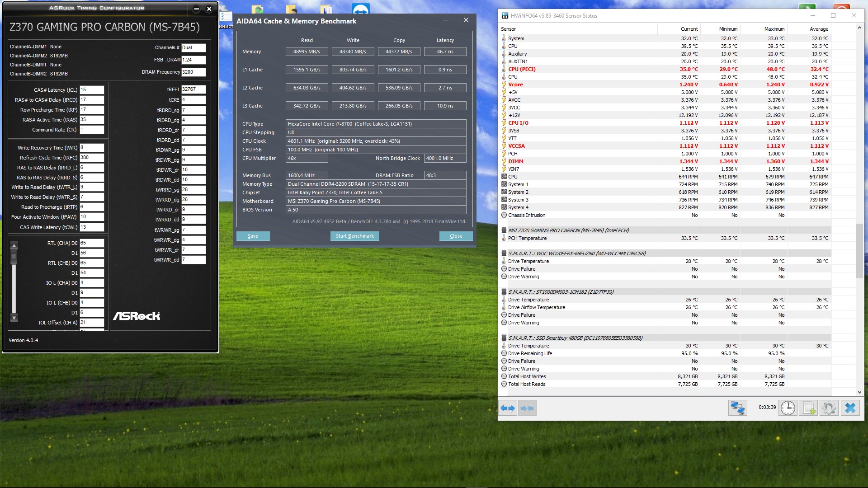This screenshot has width=868, height=488.
Task: Select the Vcore sensor row
Action: (515, 84)
